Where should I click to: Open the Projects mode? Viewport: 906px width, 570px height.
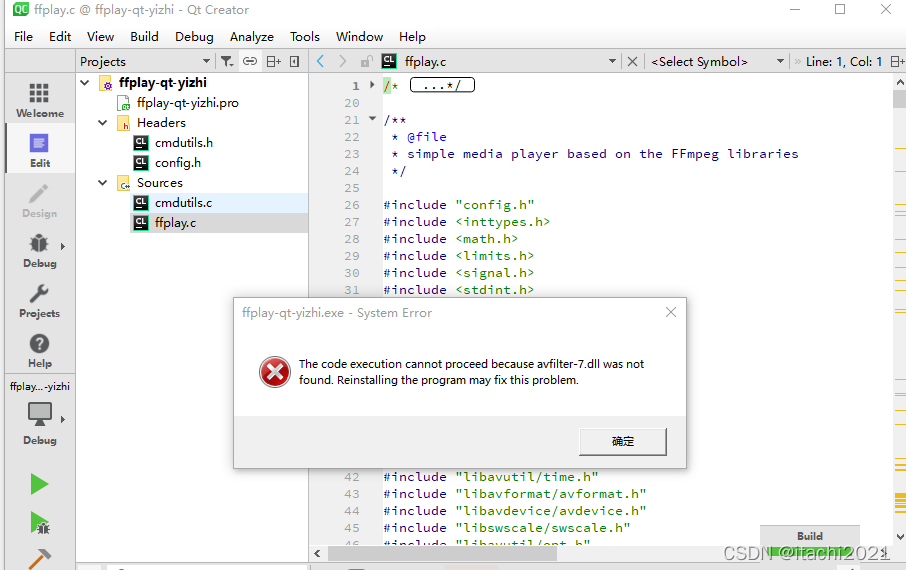coord(40,299)
